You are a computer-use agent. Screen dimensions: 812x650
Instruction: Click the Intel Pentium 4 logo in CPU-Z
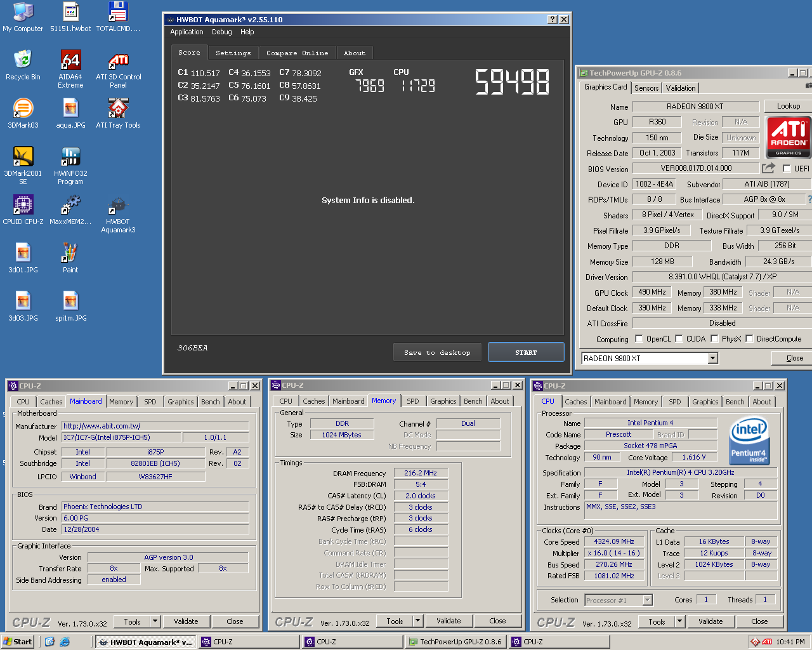click(749, 441)
